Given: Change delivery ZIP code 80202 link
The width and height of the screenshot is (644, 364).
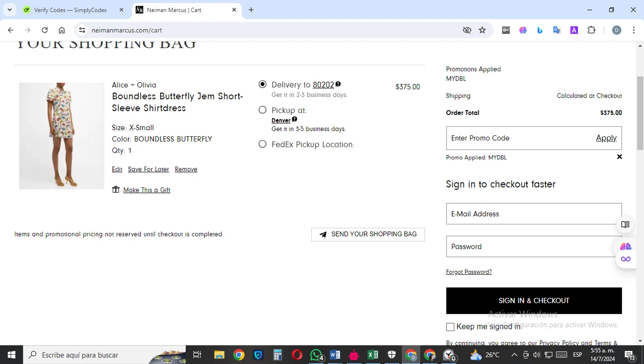Looking at the screenshot, I should click(323, 85).
